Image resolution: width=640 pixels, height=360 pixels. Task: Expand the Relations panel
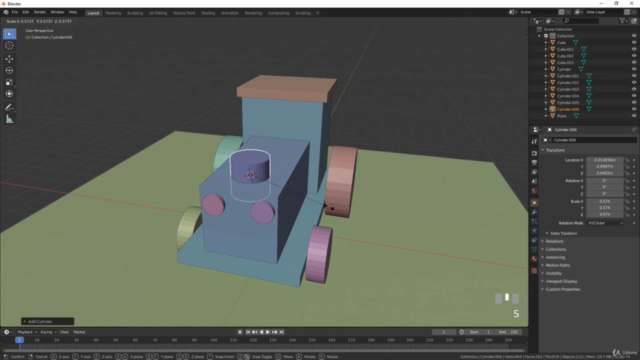pos(554,242)
